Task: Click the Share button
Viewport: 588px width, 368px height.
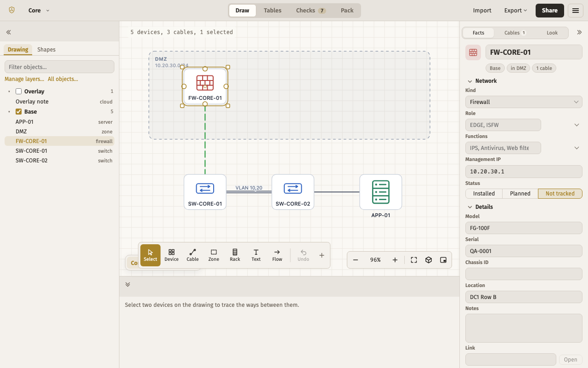Action: tap(550, 11)
